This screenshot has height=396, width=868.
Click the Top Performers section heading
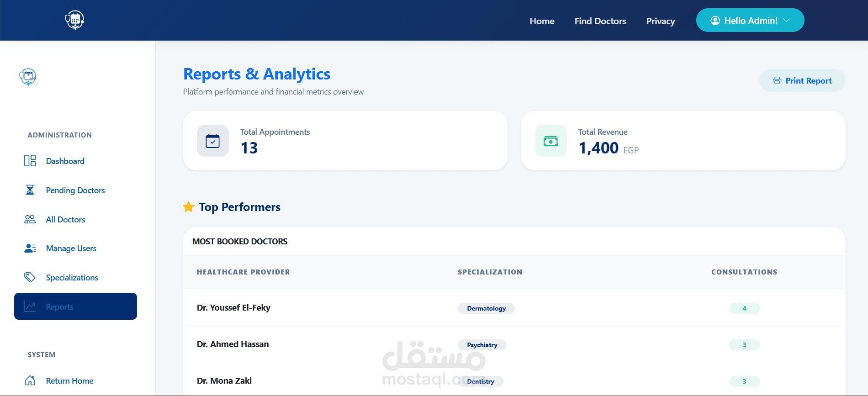point(239,207)
